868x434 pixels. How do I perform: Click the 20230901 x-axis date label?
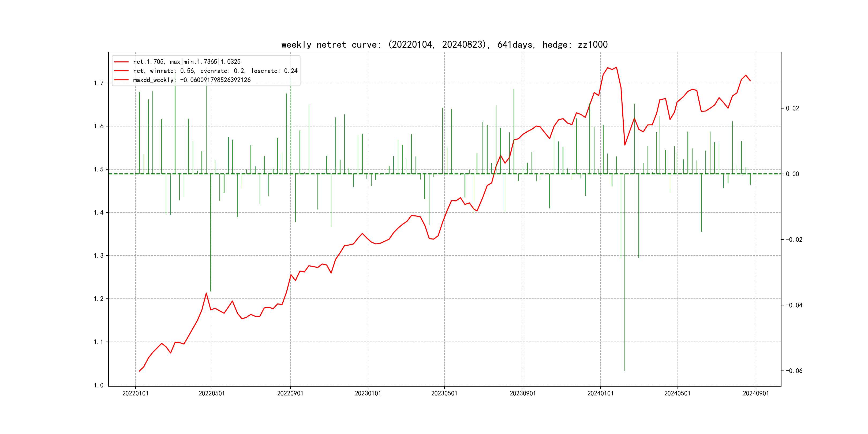tap(523, 393)
